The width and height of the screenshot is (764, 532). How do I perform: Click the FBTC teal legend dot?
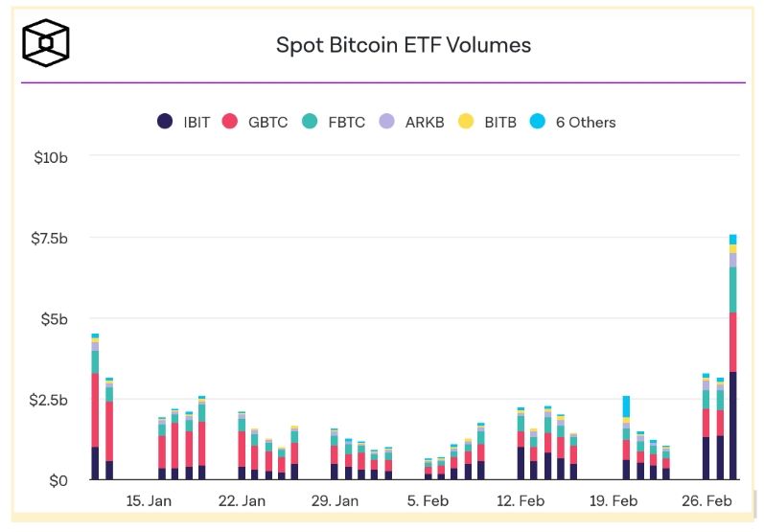click(x=310, y=122)
